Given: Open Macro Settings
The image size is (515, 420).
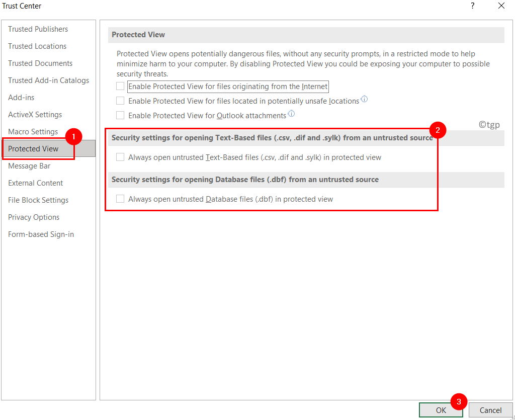Looking at the screenshot, I should 33,131.
